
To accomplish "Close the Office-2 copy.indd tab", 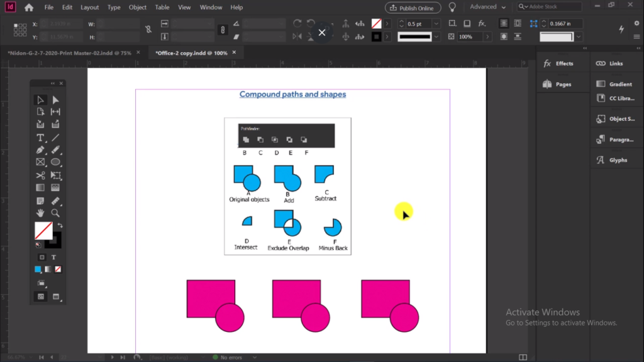I will coord(234,53).
